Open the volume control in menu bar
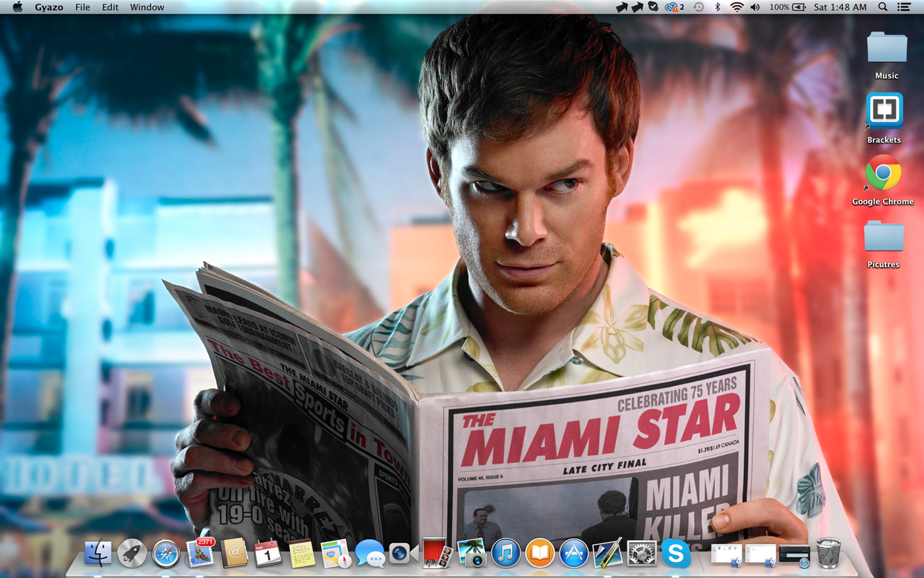 [755, 7]
